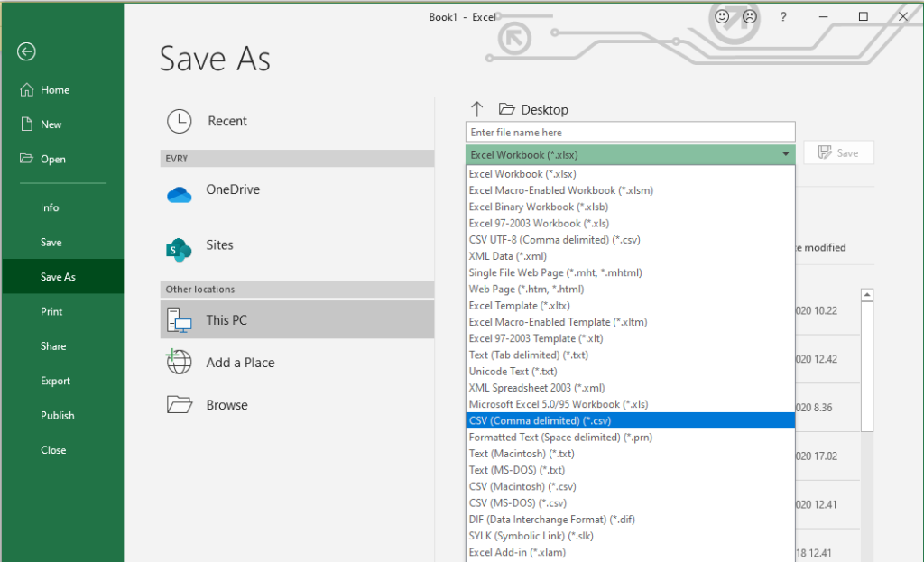Choose Excel Macro-Enabled Template (*.xltm)
This screenshot has width=924, height=562.
pyautogui.click(x=630, y=322)
